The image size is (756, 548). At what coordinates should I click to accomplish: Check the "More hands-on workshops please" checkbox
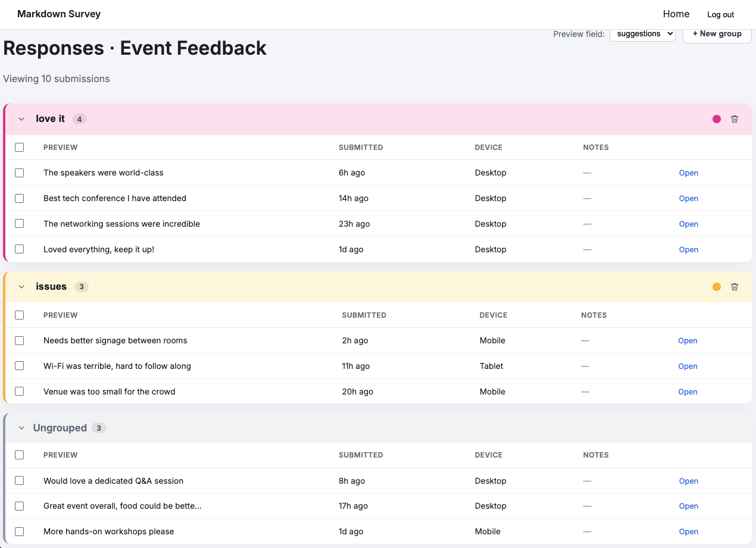19,531
